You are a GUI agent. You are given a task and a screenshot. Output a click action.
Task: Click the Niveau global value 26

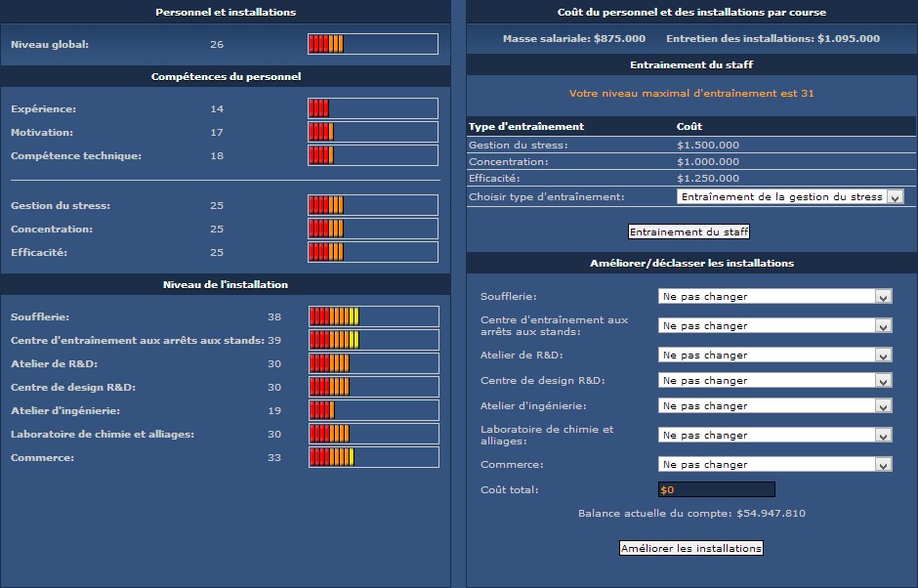[217, 45]
